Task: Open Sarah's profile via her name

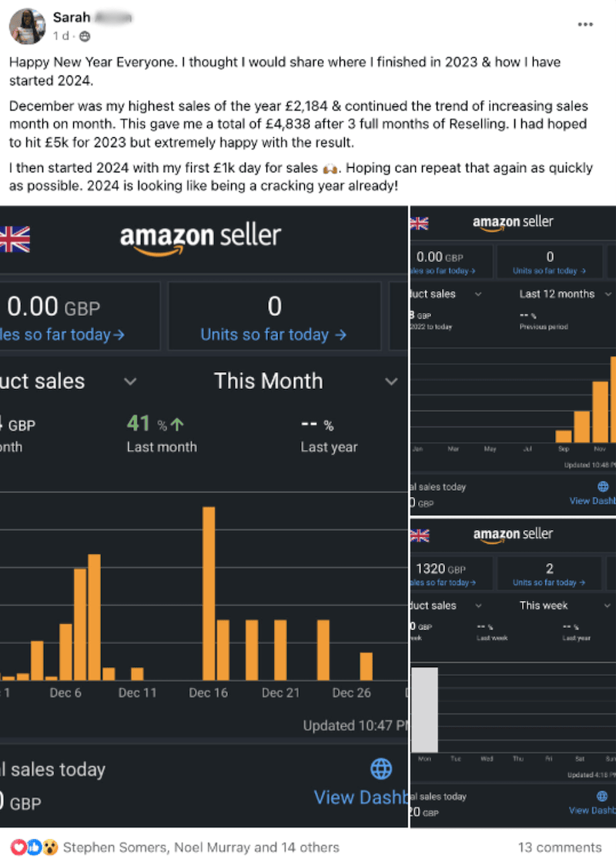Action: click(72, 17)
